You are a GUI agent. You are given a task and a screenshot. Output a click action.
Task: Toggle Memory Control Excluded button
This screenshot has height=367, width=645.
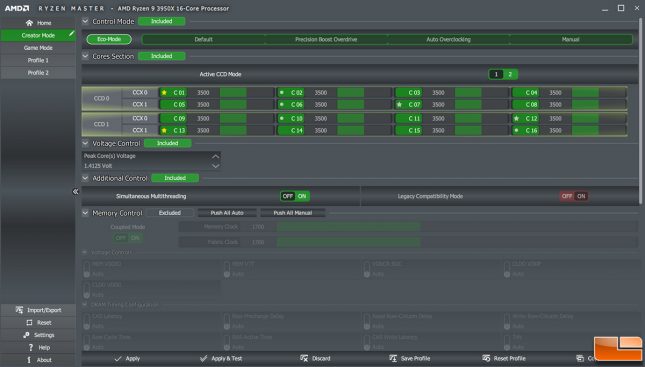click(170, 213)
